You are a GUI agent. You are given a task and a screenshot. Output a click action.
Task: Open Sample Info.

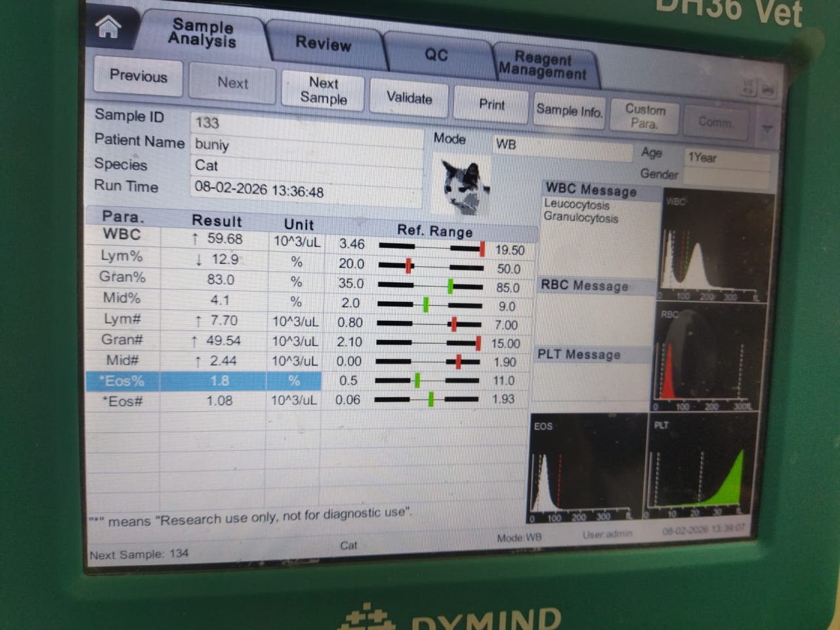[x=569, y=111]
